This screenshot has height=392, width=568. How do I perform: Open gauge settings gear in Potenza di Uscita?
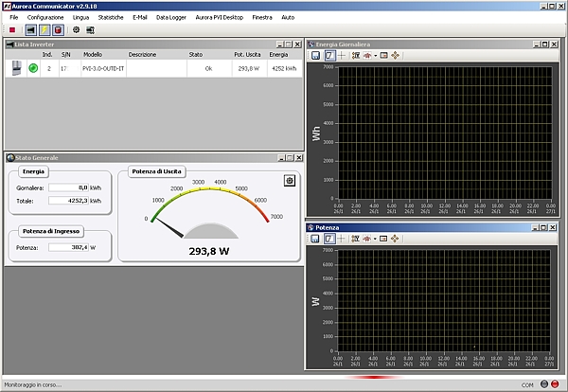(x=290, y=181)
